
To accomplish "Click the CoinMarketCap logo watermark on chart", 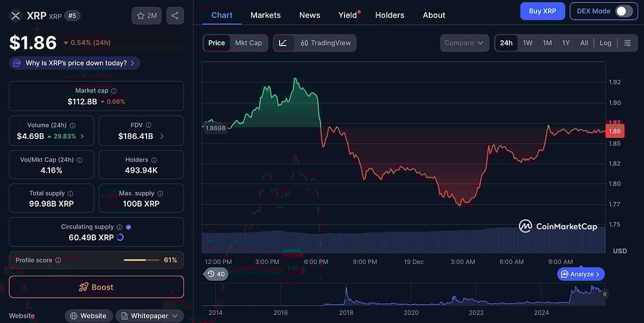I will (x=558, y=226).
